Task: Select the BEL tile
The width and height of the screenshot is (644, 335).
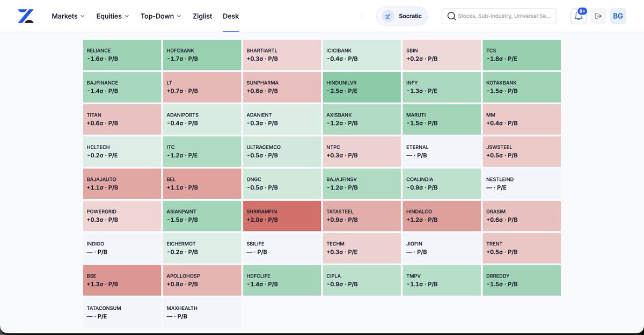Action: click(202, 184)
